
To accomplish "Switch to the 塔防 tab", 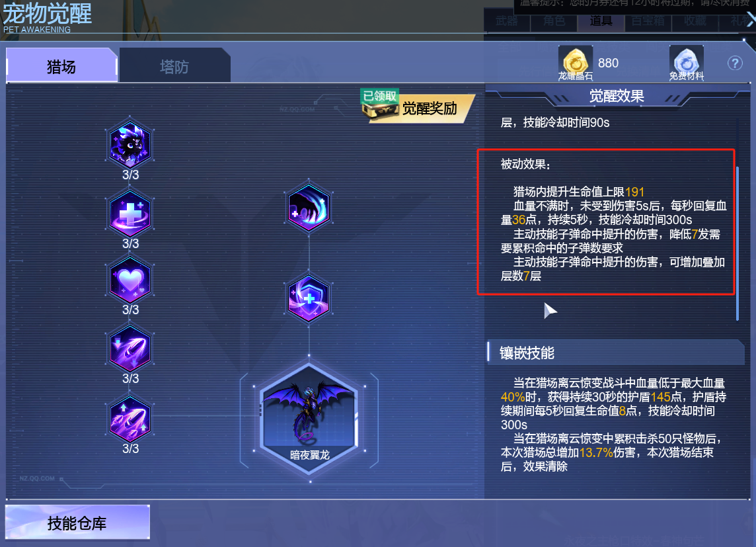I will tap(174, 65).
